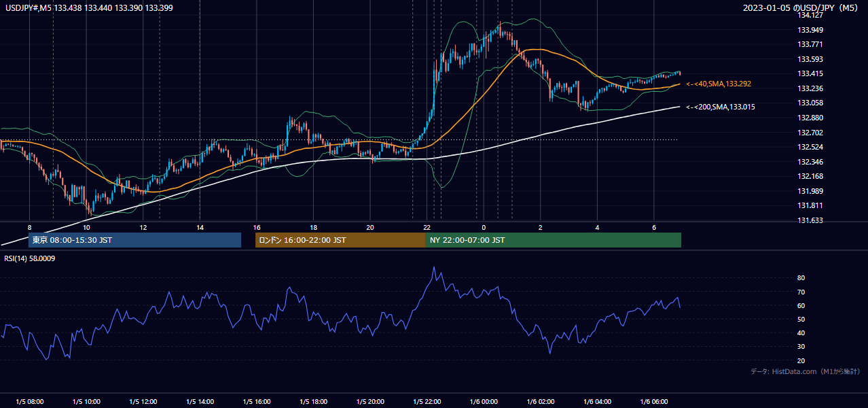Click RSI scale label 50
Image resolution: width=868 pixels, height=408 pixels.
(x=801, y=319)
